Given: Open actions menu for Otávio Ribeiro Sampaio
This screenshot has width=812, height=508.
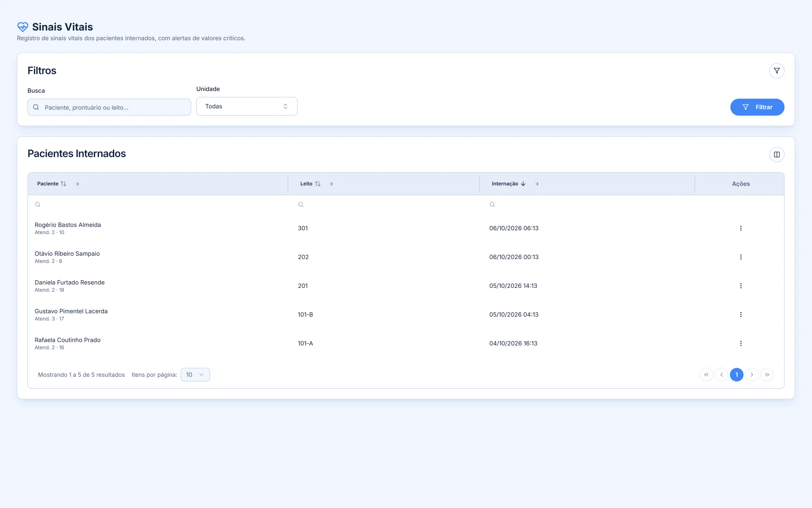Looking at the screenshot, I should pyautogui.click(x=741, y=257).
